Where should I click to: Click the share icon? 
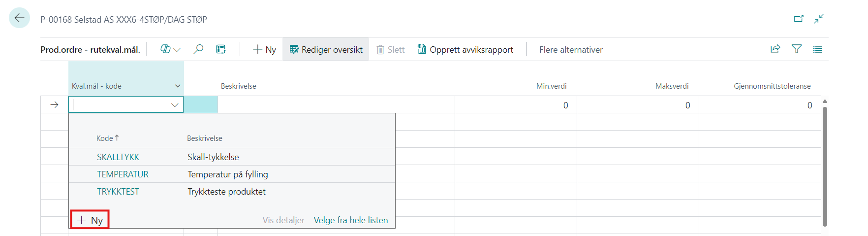(x=775, y=49)
